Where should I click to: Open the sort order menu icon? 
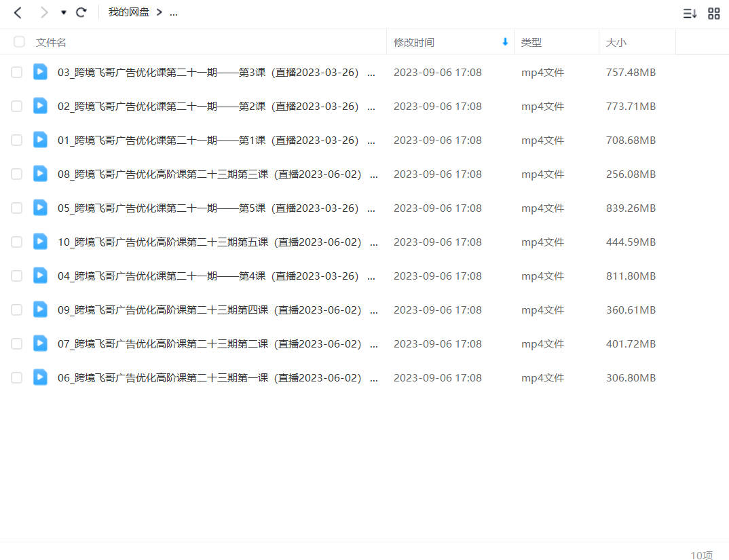click(x=690, y=14)
